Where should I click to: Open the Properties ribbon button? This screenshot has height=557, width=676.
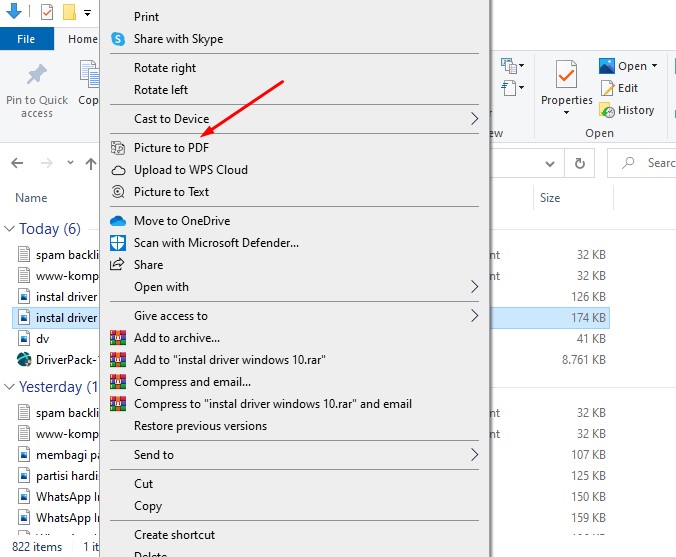point(567,88)
